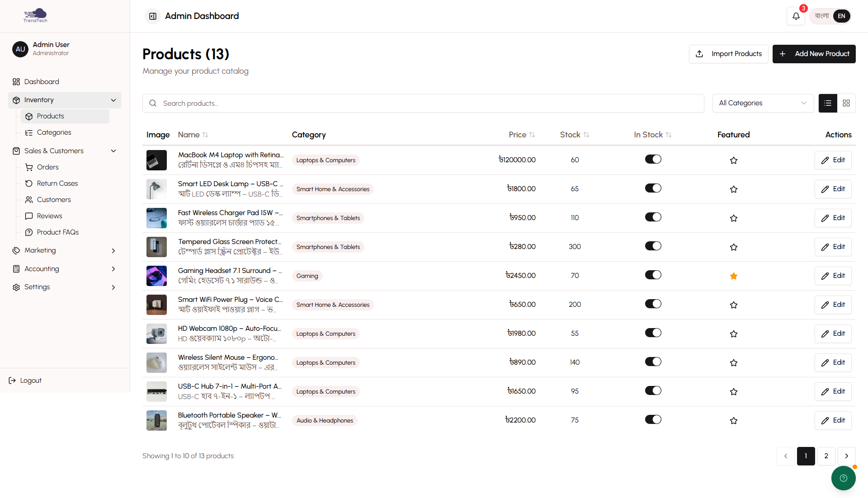Go to Orders in the sidebar
The height and width of the screenshot is (498, 868).
(x=47, y=167)
